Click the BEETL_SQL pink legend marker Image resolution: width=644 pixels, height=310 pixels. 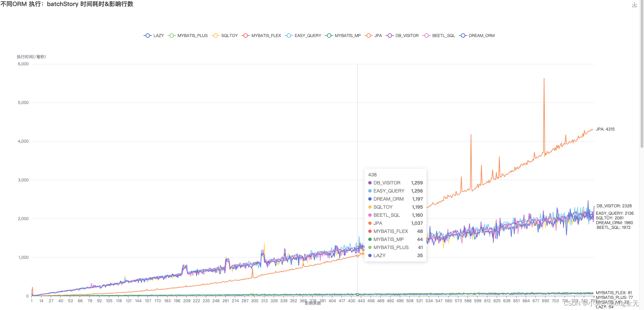pyautogui.click(x=426, y=36)
